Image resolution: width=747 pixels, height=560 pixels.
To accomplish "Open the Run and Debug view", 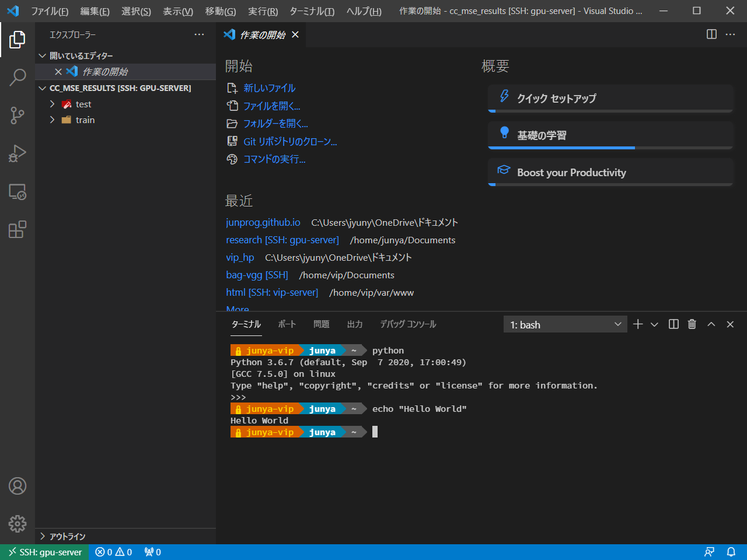I will (18, 153).
